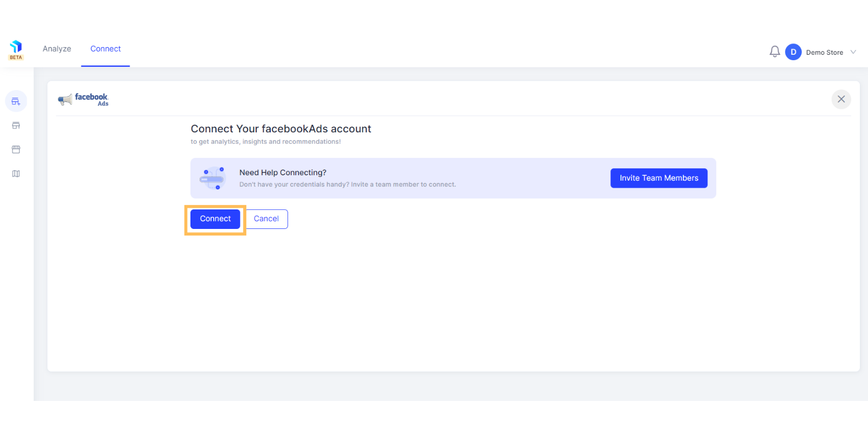Click the D user avatar
868x434 pixels.
click(793, 52)
